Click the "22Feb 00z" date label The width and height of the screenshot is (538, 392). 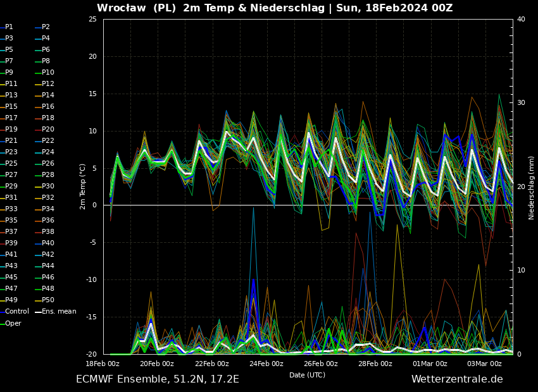[x=211, y=364]
